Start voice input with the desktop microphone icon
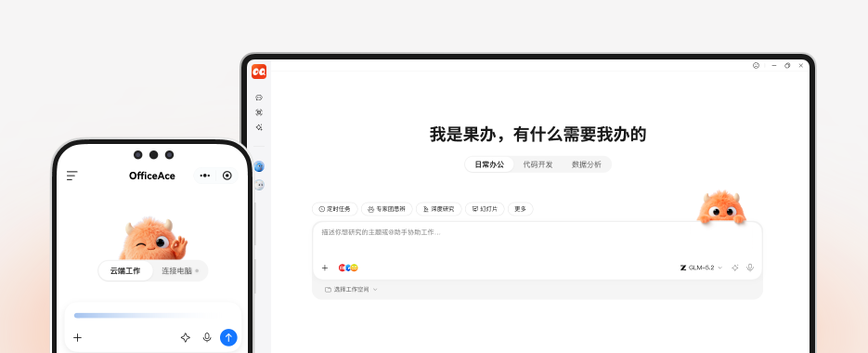Screen dimensions: 868x353 750,268
